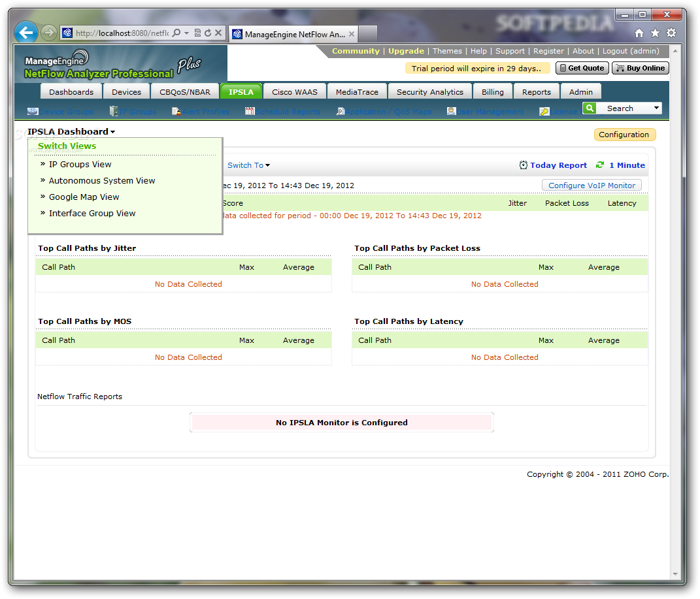Click the page scrollbar up arrow

[x=675, y=51]
